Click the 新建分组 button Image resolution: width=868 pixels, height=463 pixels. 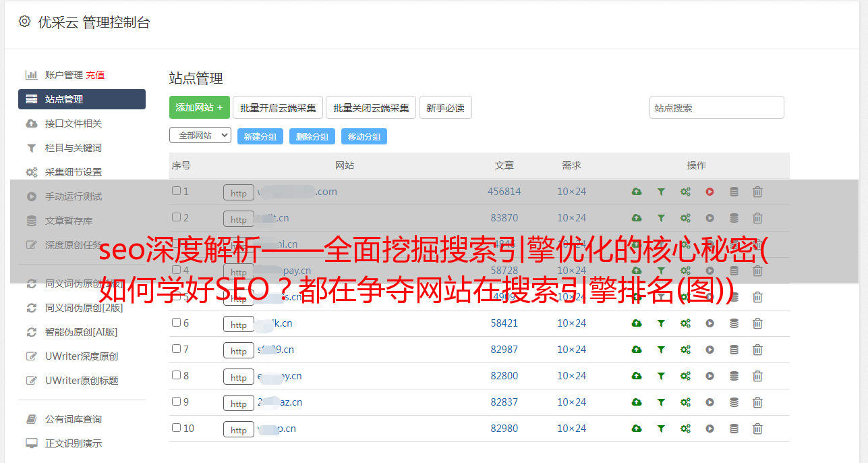point(260,136)
